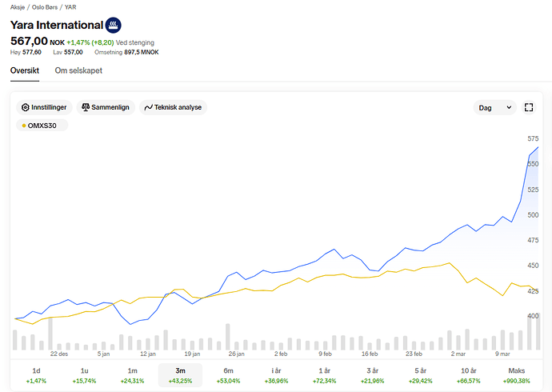Select the 1u time range
The width and height of the screenshot is (552, 392).
[x=84, y=375]
